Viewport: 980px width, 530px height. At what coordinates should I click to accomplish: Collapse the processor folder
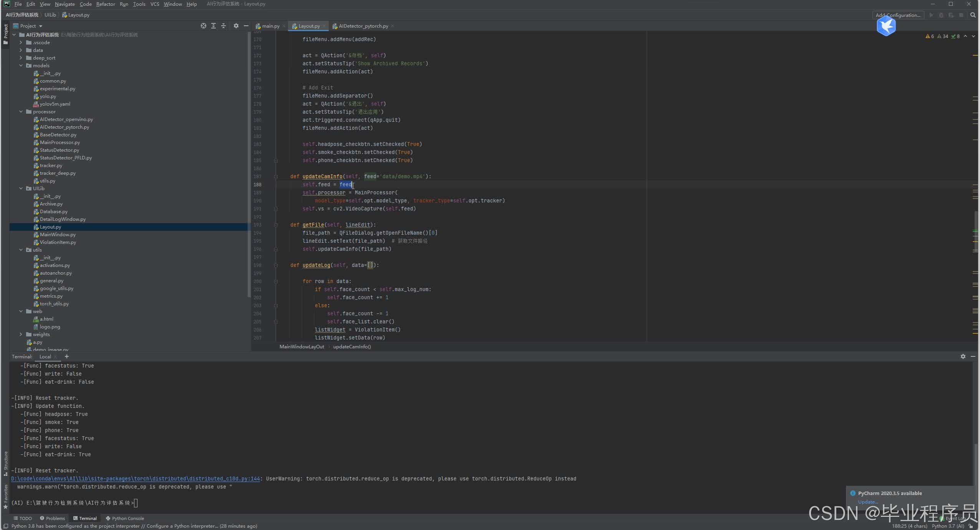[x=21, y=112]
